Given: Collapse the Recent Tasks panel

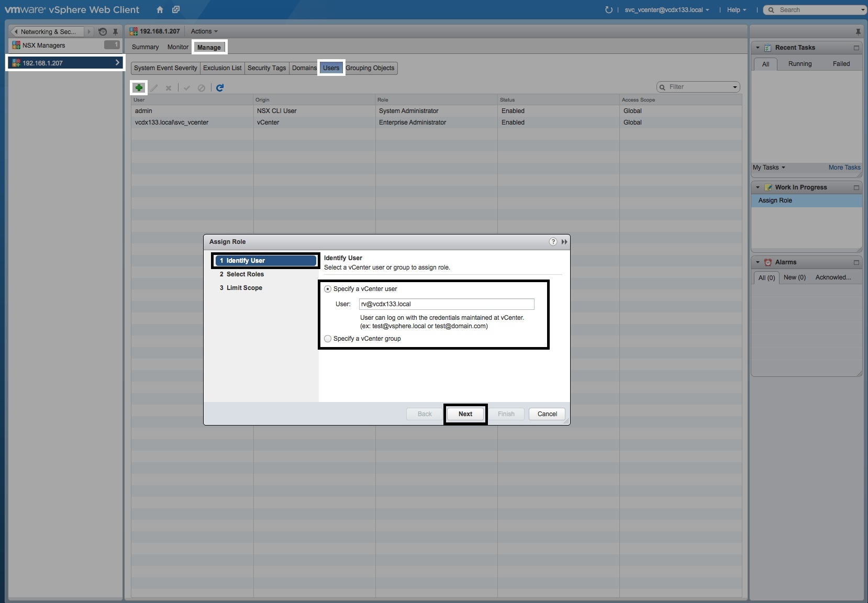Looking at the screenshot, I should [x=758, y=48].
